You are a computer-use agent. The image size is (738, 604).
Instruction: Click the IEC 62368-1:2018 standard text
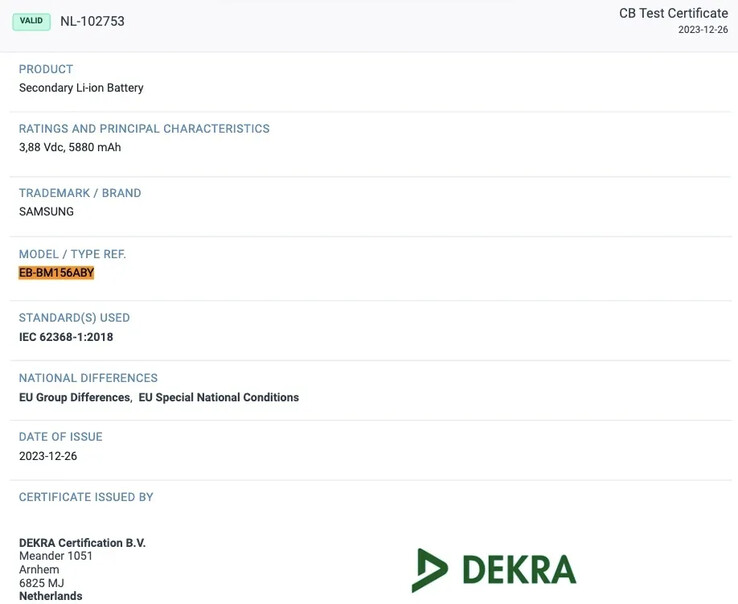pos(66,337)
